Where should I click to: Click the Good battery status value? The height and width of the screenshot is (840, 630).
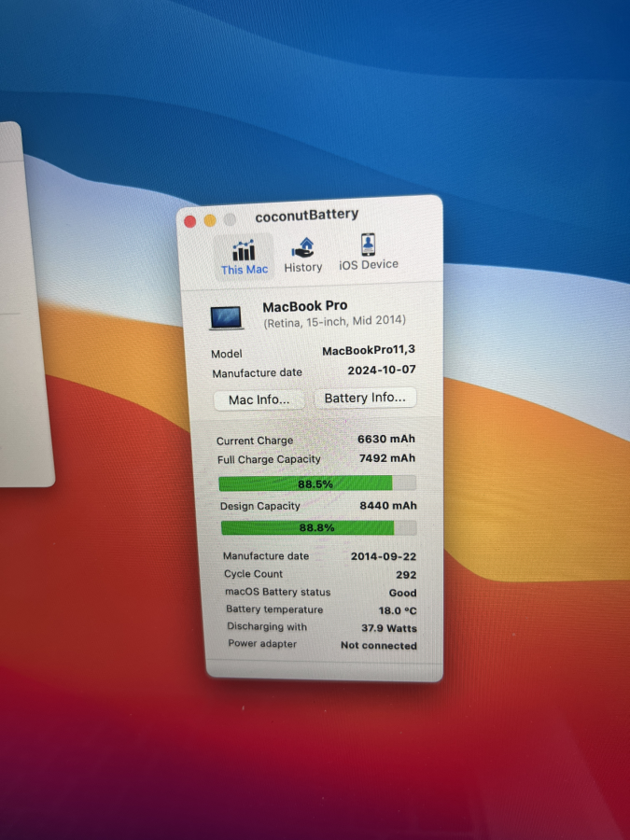[403, 593]
